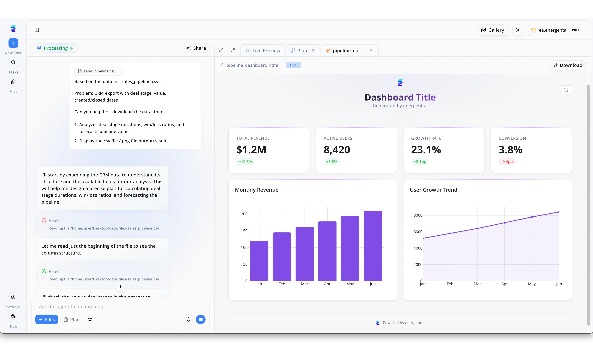Screen dimensions: 593x364
Task: Report a Bug via the sidebar icon
Action: [13, 317]
